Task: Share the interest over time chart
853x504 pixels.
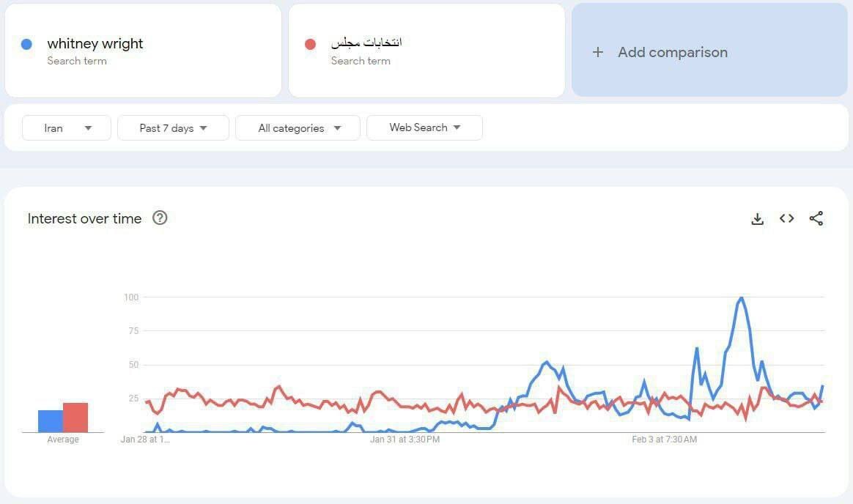Action: [816, 218]
